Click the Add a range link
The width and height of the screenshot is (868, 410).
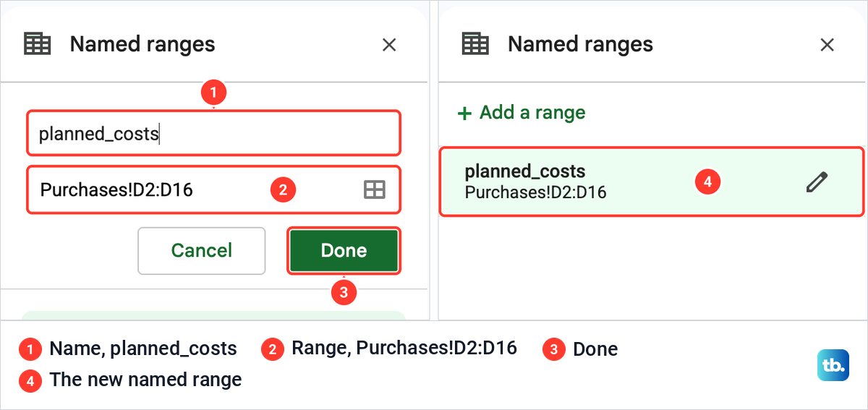(x=522, y=113)
